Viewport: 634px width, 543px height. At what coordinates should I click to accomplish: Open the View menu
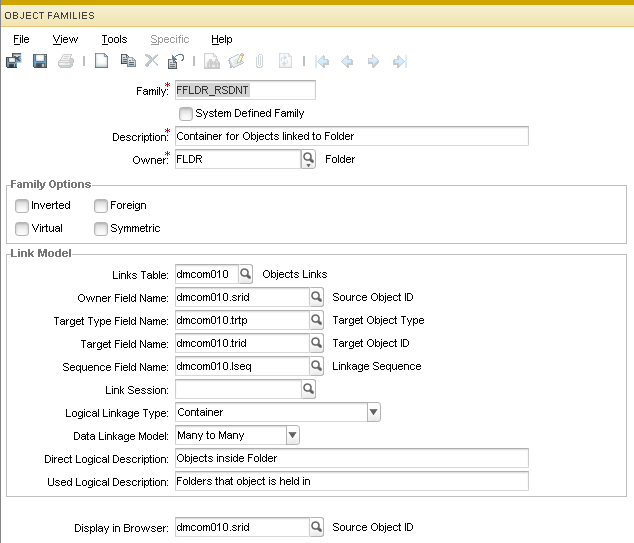(x=65, y=39)
